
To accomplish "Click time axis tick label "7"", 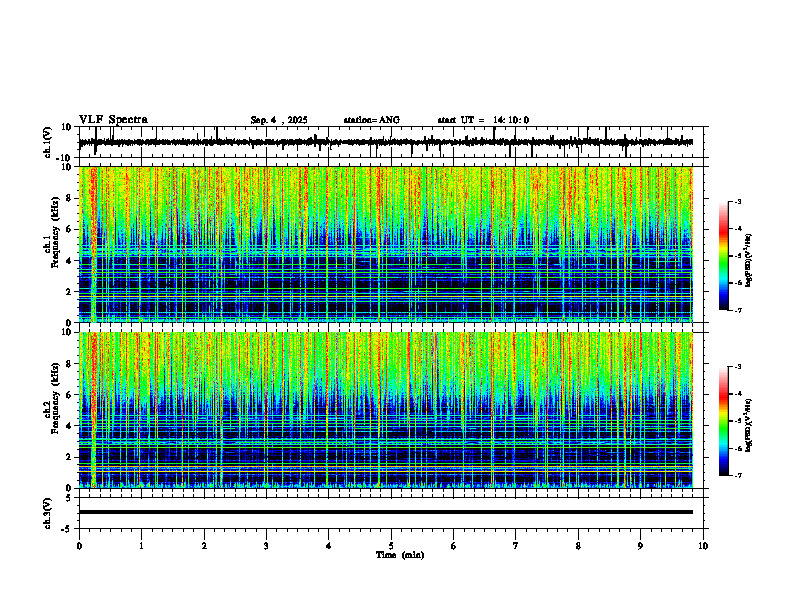I will click(516, 546).
